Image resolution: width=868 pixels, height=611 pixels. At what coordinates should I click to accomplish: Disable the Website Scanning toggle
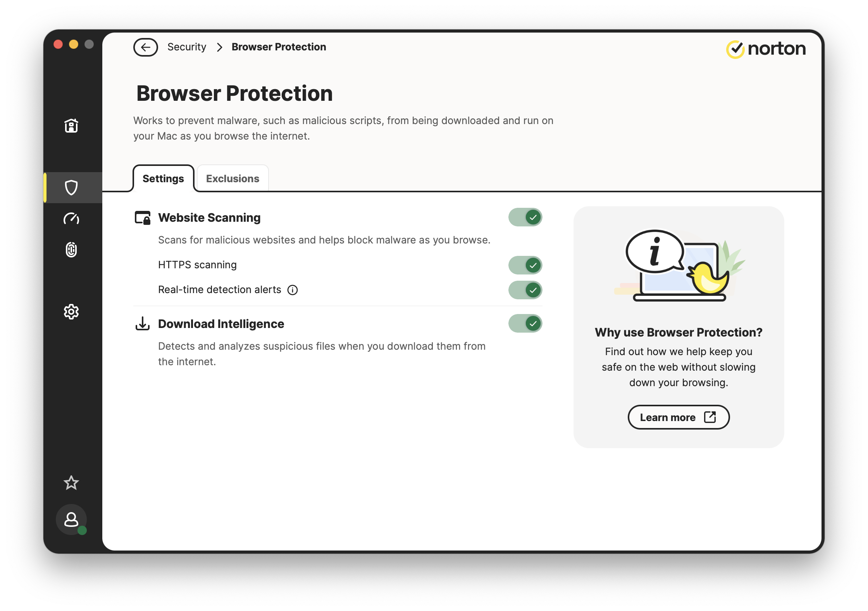[x=525, y=217]
